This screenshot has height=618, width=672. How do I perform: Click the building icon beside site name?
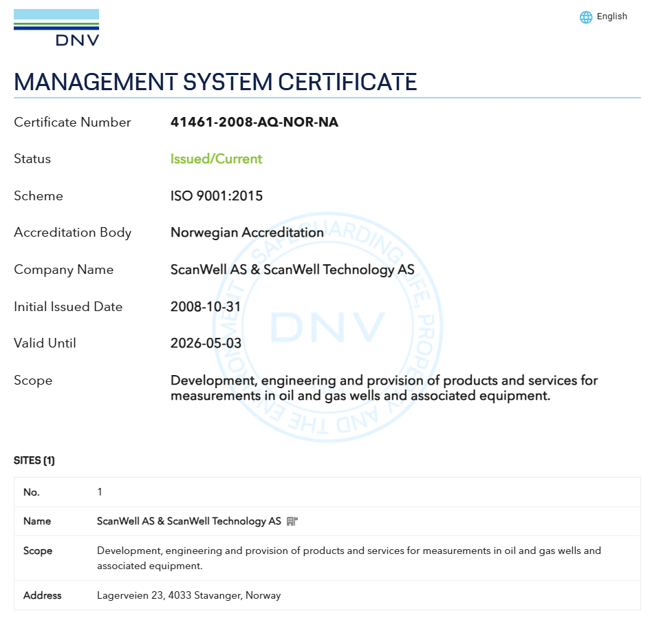click(x=292, y=521)
